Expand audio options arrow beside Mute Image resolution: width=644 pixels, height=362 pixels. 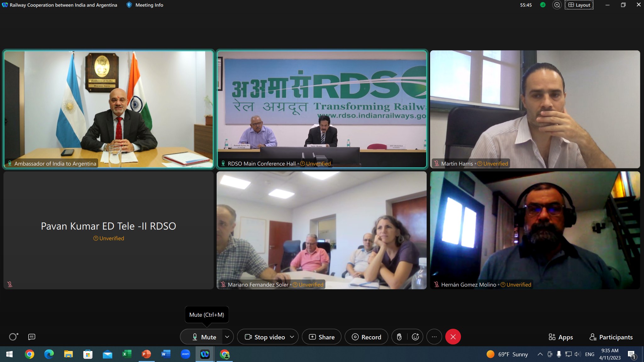click(x=227, y=337)
